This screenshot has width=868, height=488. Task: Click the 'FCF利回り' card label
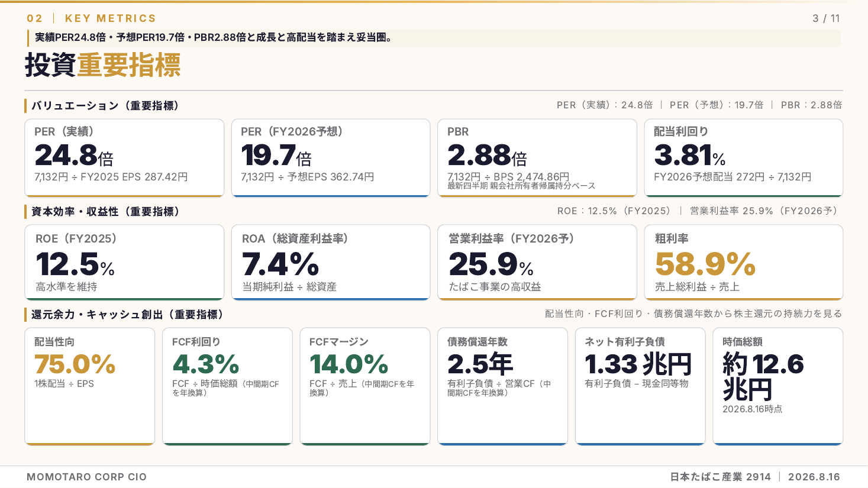tap(196, 342)
